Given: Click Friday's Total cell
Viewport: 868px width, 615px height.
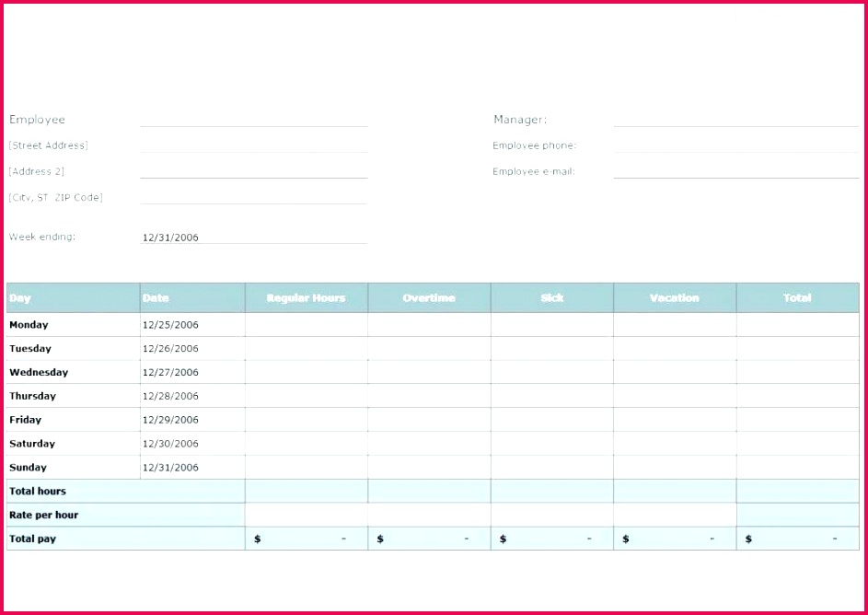Looking at the screenshot, I should pos(798,420).
